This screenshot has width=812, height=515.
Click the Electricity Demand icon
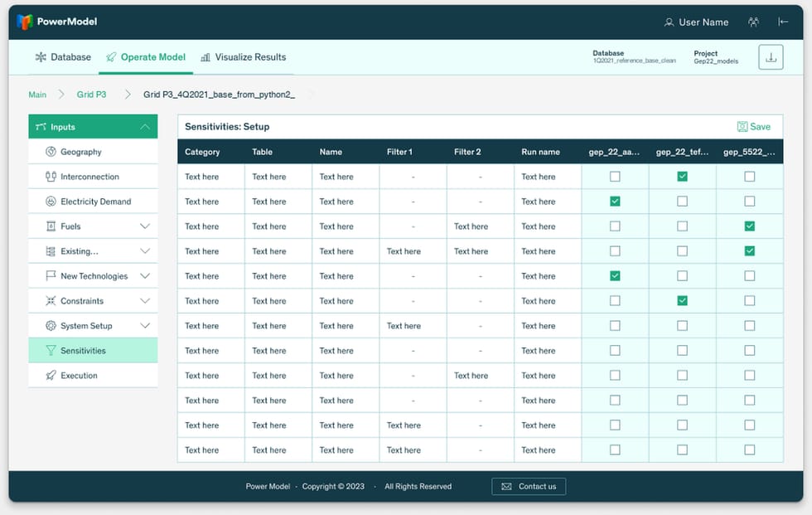click(51, 202)
